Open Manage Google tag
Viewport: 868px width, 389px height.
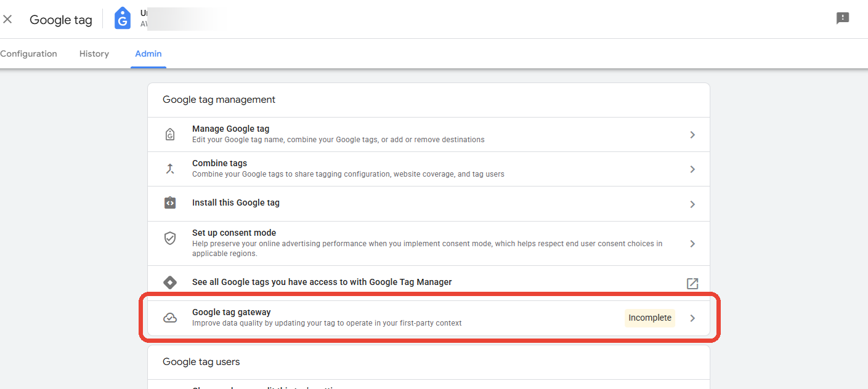pos(429,134)
